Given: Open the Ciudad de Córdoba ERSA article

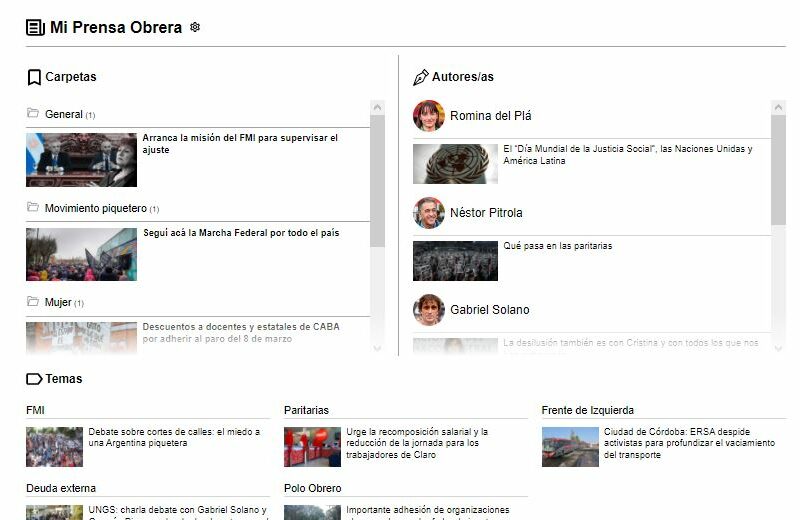Looking at the screenshot, I should [675, 443].
